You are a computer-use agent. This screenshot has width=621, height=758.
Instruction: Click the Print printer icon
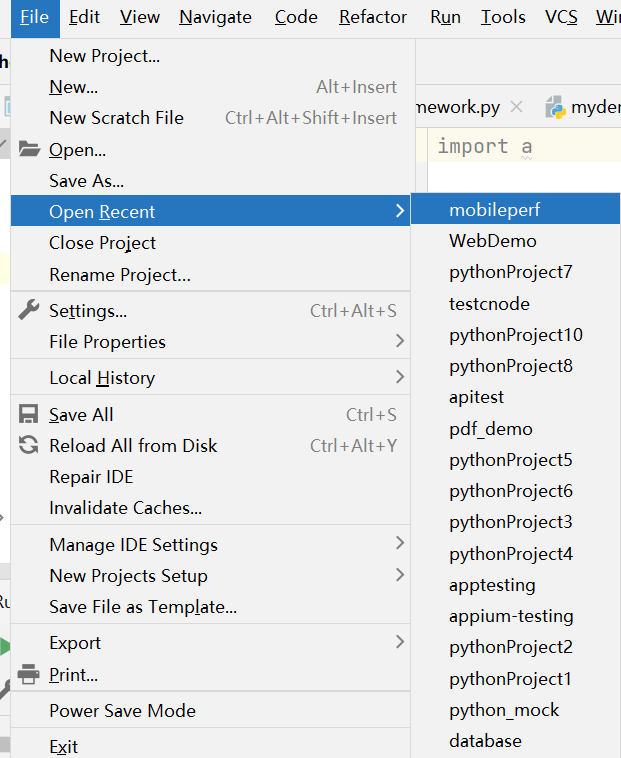point(29,674)
